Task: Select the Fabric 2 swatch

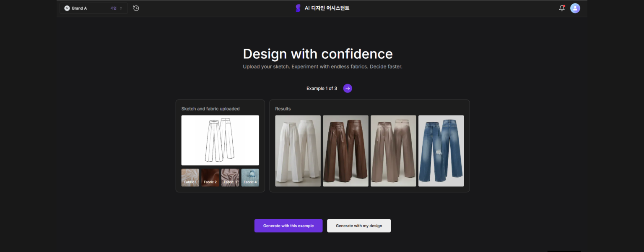Action: 210,178
